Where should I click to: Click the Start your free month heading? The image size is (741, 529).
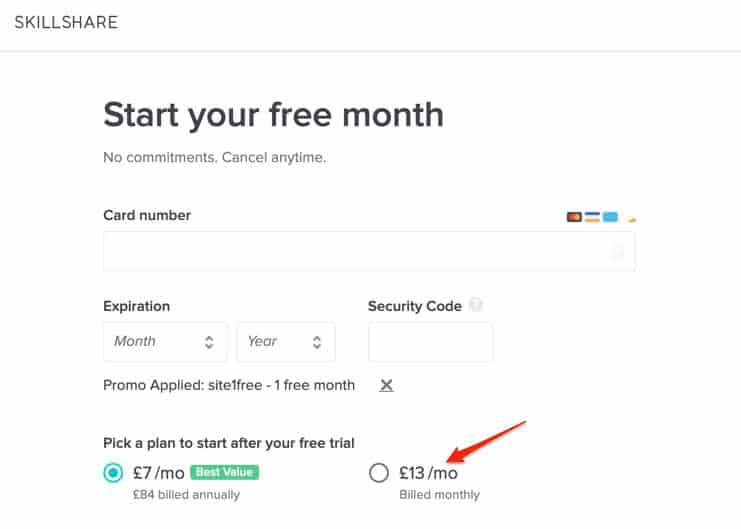pos(274,116)
